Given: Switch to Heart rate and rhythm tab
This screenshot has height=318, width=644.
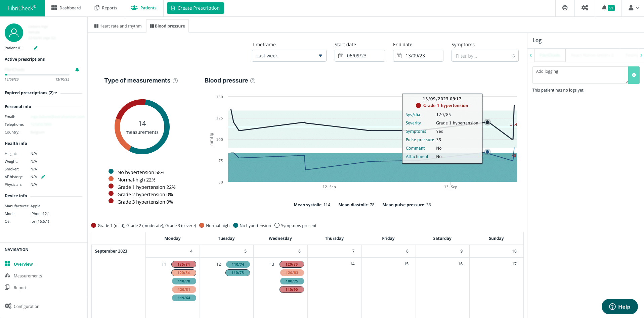Looking at the screenshot, I should click(118, 26).
